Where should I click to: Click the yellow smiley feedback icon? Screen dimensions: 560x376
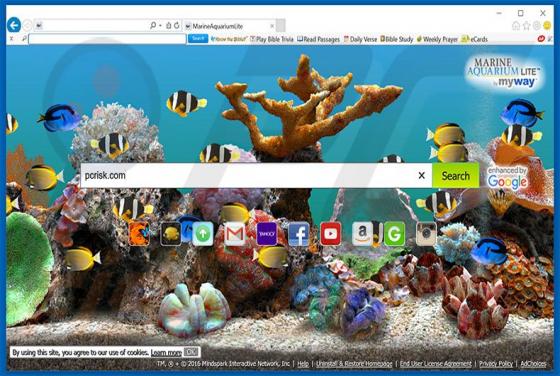(547, 26)
